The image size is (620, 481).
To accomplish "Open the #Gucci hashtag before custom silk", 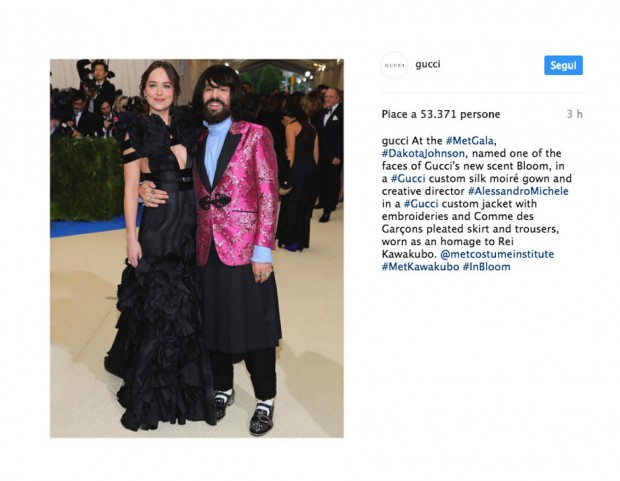I will click(408, 179).
